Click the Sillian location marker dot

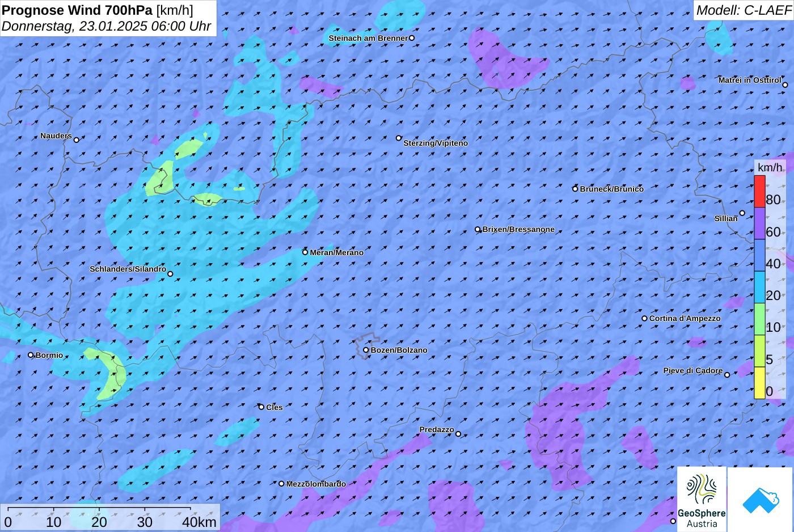pos(742,213)
